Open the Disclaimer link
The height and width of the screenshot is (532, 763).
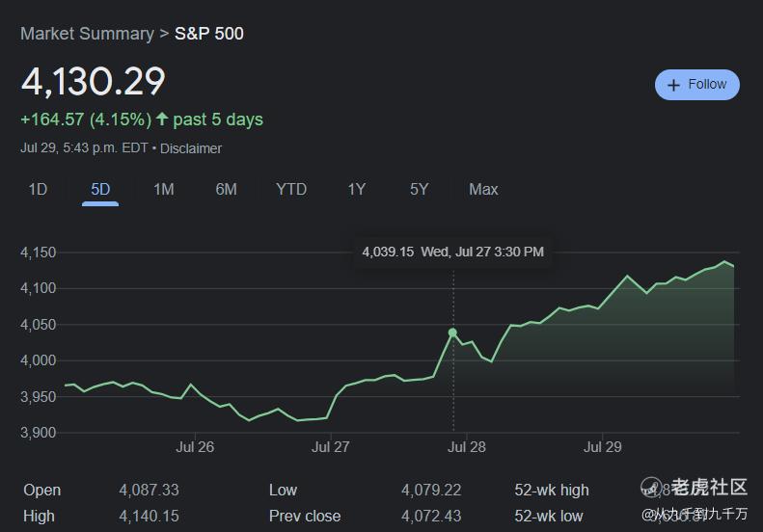click(x=191, y=148)
